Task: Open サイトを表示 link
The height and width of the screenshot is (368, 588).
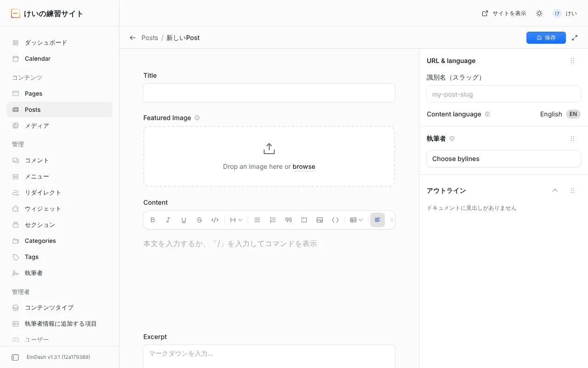Action: click(504, 13)
